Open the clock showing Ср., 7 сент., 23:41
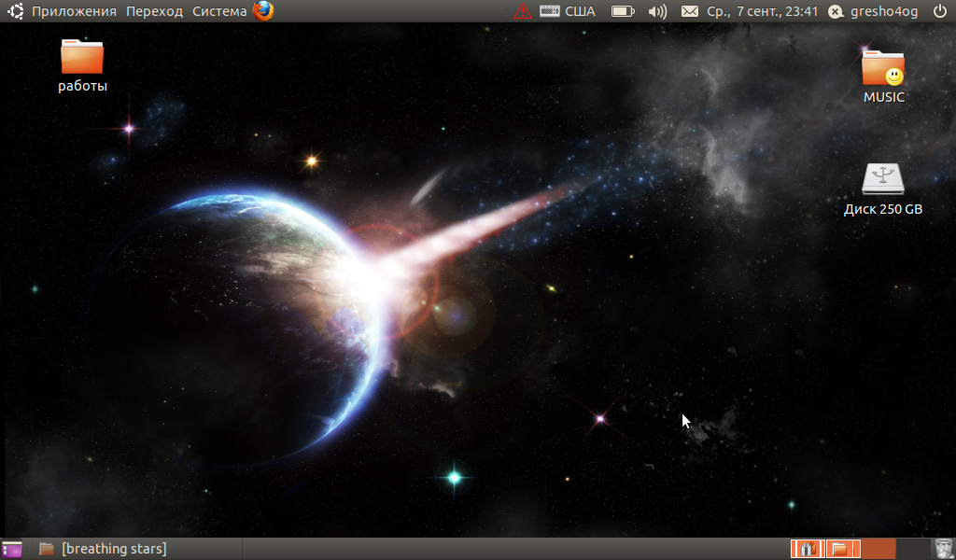The image size is (956, 560). coord(762,11)
